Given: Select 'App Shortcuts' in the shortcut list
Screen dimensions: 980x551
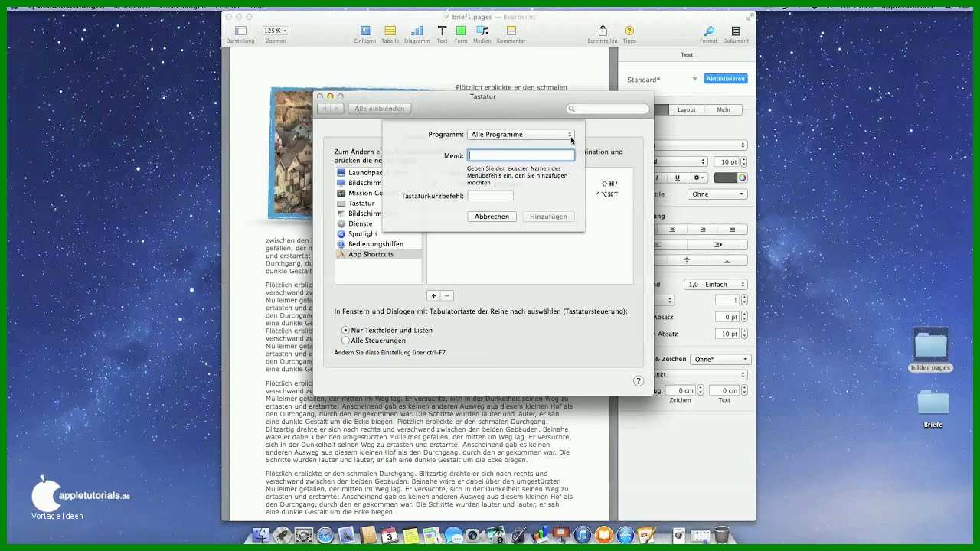Looking at the screenshot, I should (x=378, y=254).
